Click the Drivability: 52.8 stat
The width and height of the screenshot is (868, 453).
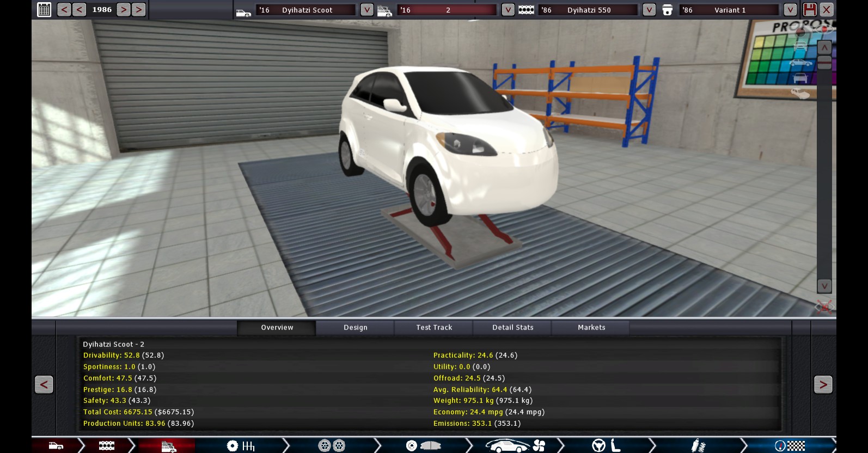[x=124, y=355]
